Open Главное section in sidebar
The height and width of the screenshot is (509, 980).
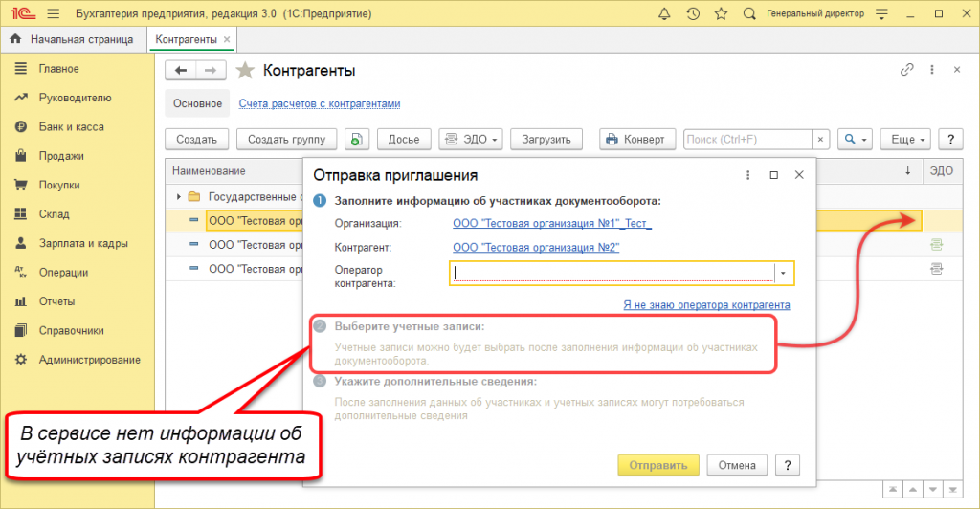point(58,69)
